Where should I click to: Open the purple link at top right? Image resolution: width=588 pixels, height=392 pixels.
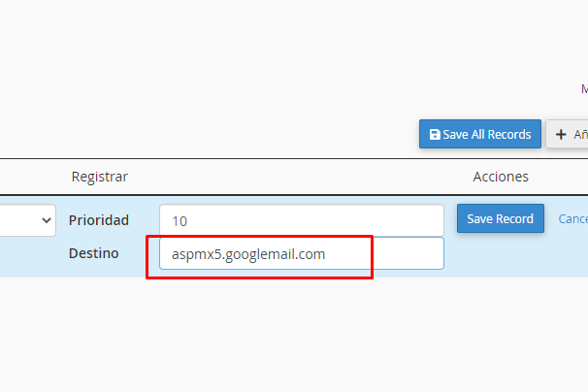pyautogui.click(x=584, y=88)
